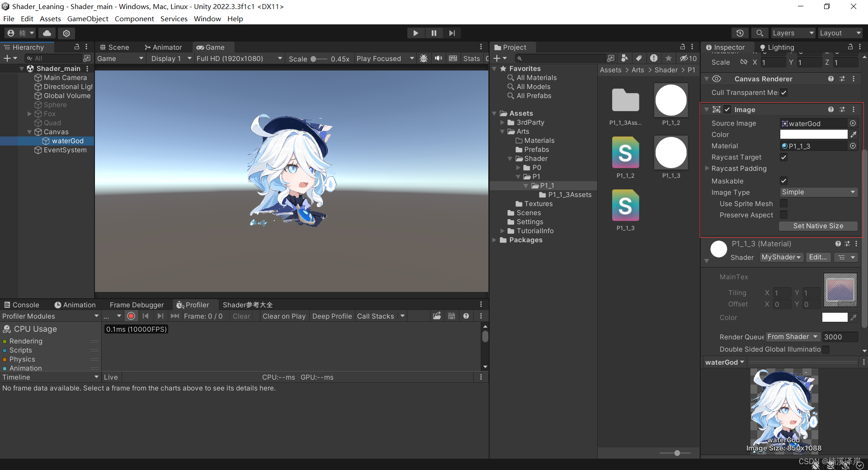The height and width of the screenshot is (470, 868).
Task: Open the Image Type dropdown
Action: 818,192
